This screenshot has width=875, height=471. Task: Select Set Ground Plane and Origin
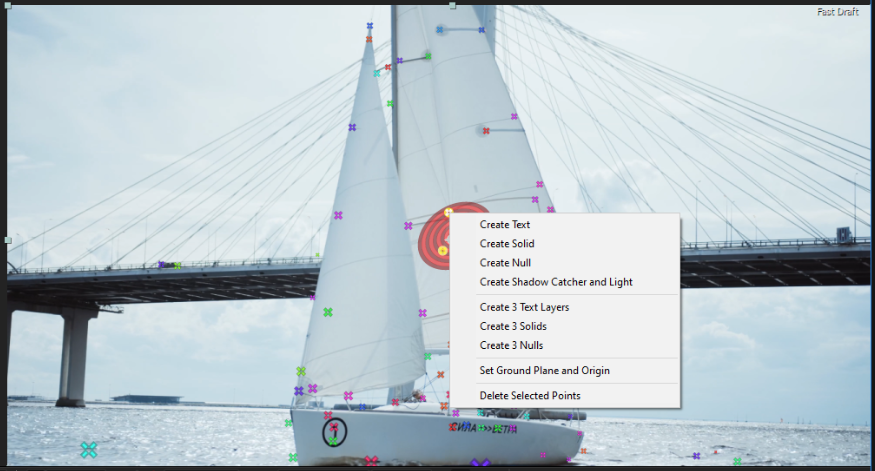[x=544, y=371]
